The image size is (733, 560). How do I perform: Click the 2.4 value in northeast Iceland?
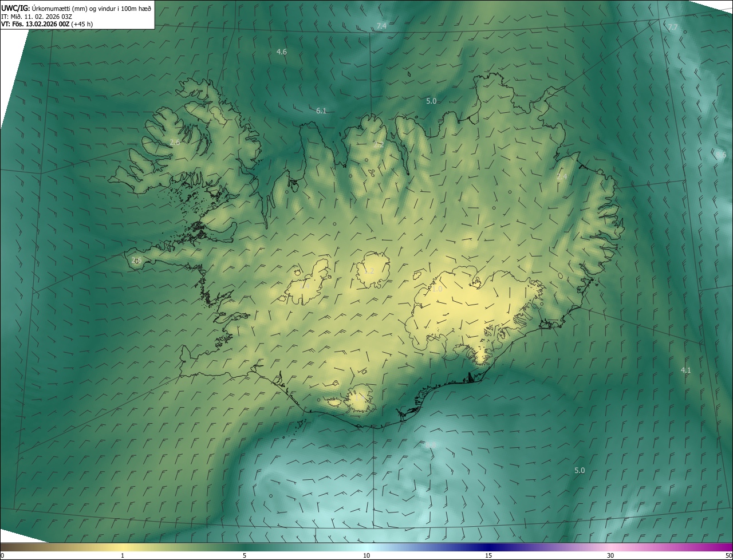coord(562,177)
